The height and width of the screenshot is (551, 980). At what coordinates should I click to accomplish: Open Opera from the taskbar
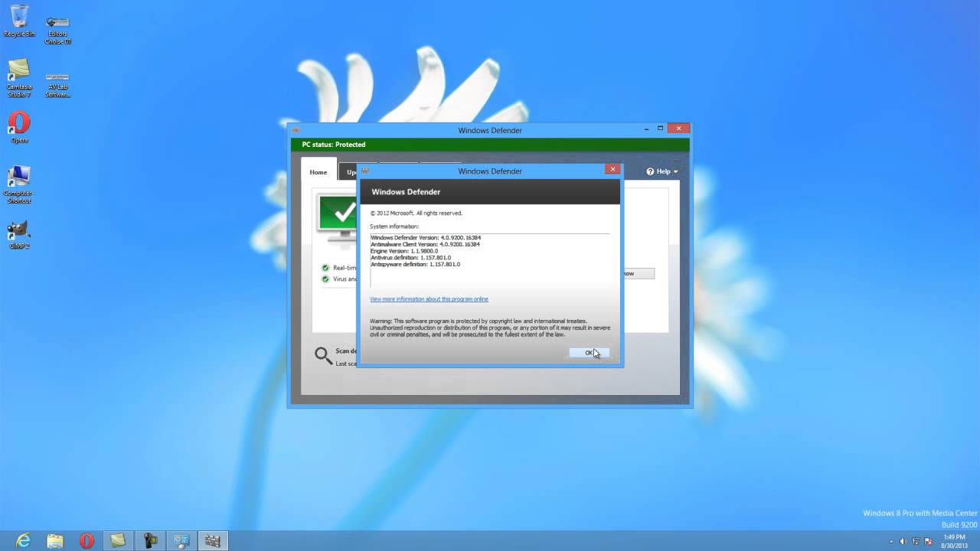click(x=87, y=541)
